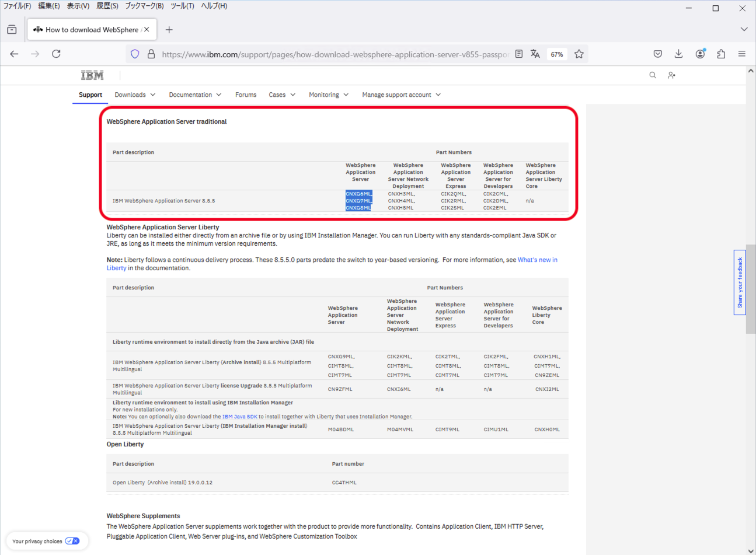Viewport: 756px width, 555px height.
Task: Open IBM site search magnifier
Action: tap(653, 75)
